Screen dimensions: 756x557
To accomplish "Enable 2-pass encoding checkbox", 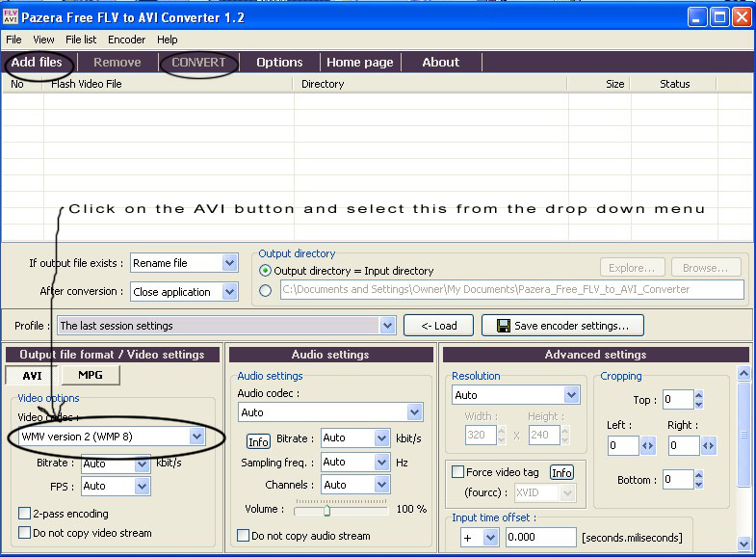I will [25, 514].
